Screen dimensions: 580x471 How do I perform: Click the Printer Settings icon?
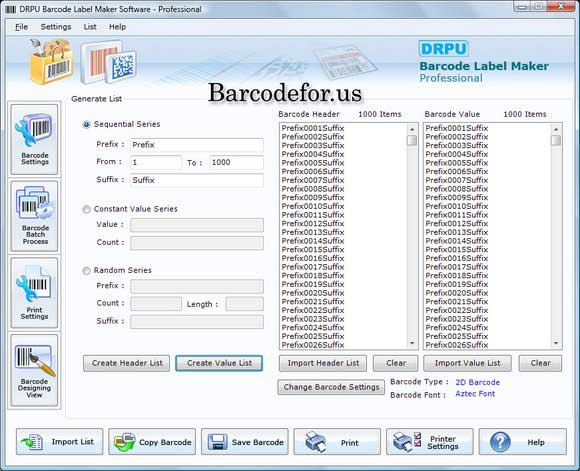click(x=407, y=442)
